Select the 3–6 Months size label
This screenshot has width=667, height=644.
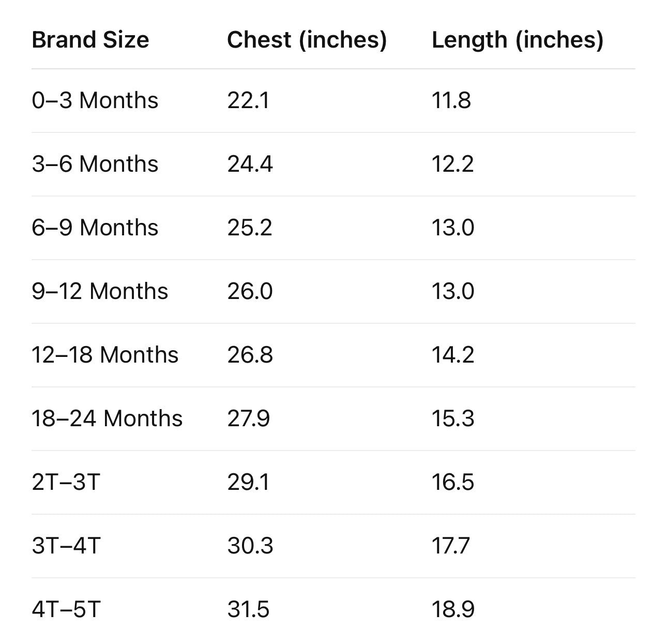95,164
